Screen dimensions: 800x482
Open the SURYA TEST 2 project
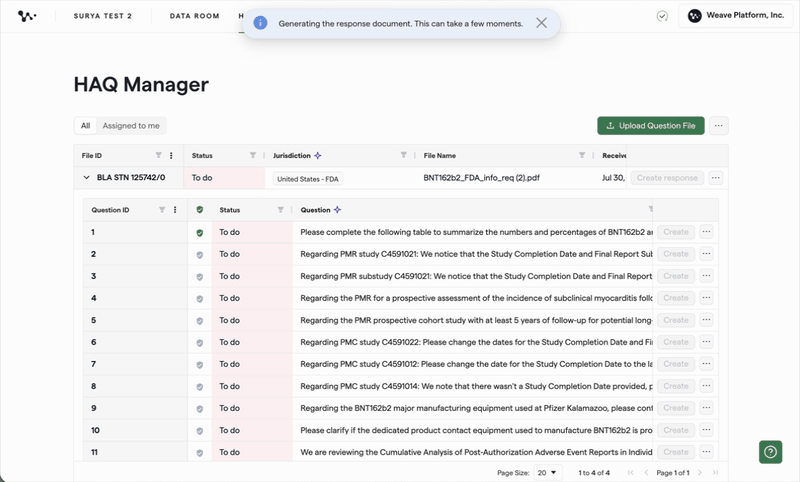click(x=103, y=16)
